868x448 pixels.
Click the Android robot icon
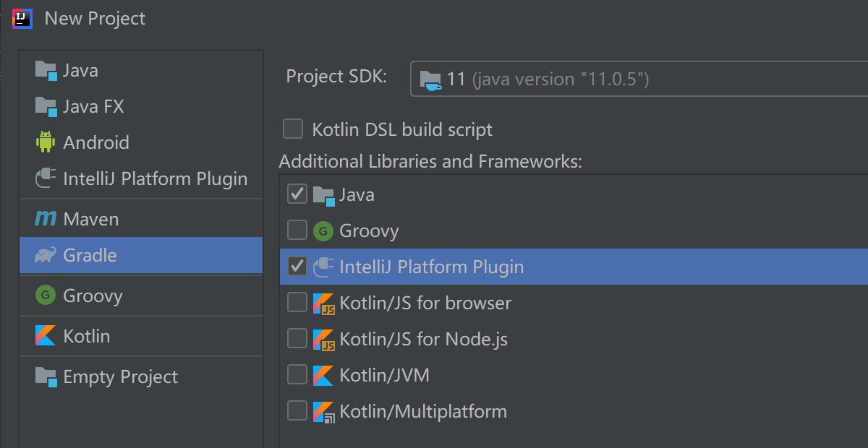pos(45,142)
